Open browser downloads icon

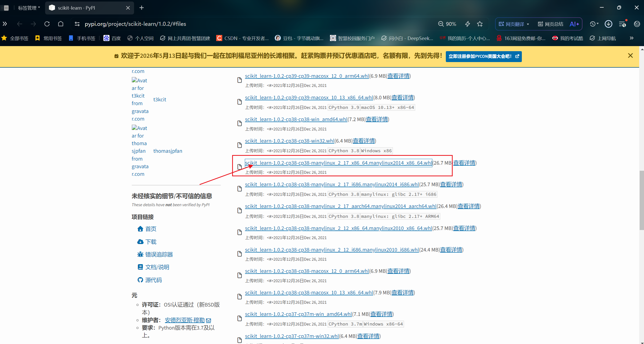[608, 24]
